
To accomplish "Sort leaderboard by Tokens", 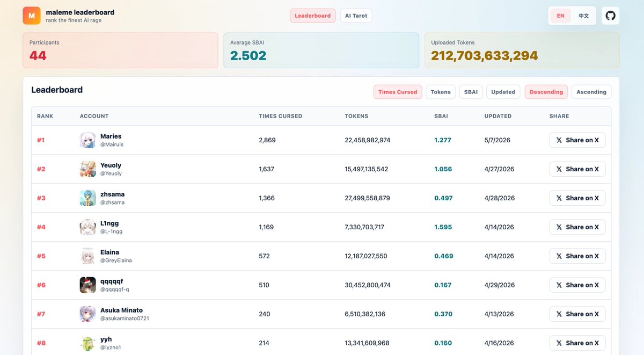I will [441, 92].
